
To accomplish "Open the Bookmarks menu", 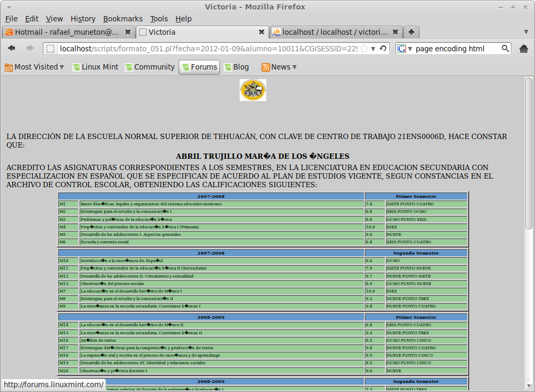I will [x=123, y=19].
